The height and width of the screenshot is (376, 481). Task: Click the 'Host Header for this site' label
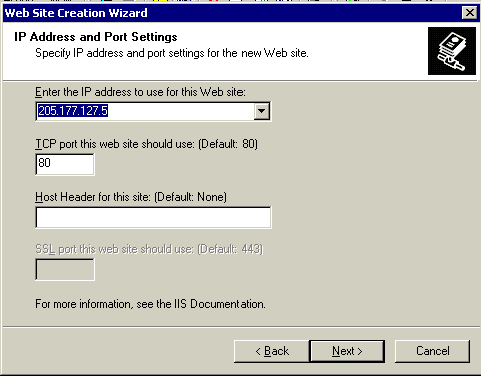pyautogui.click(x=131, y=197)
